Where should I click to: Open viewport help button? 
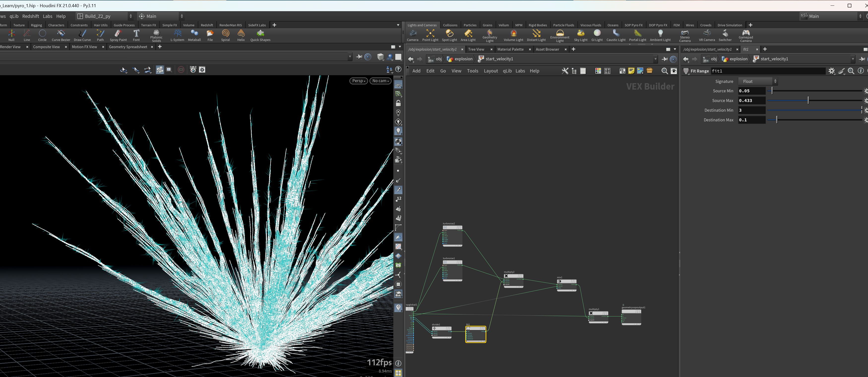(x=398, y=69)
